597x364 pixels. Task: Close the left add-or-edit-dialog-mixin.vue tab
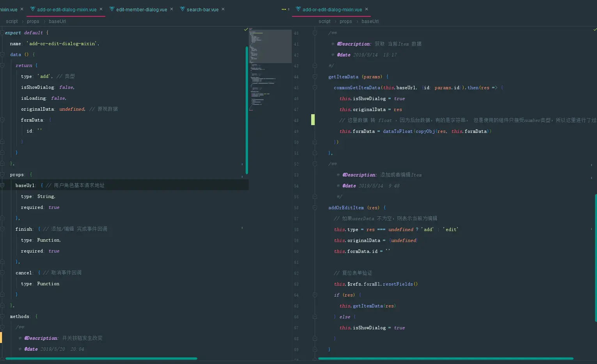[101, 9]
